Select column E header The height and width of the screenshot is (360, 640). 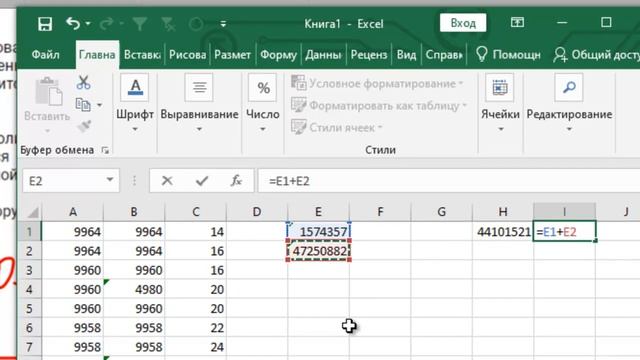point(318,212)
